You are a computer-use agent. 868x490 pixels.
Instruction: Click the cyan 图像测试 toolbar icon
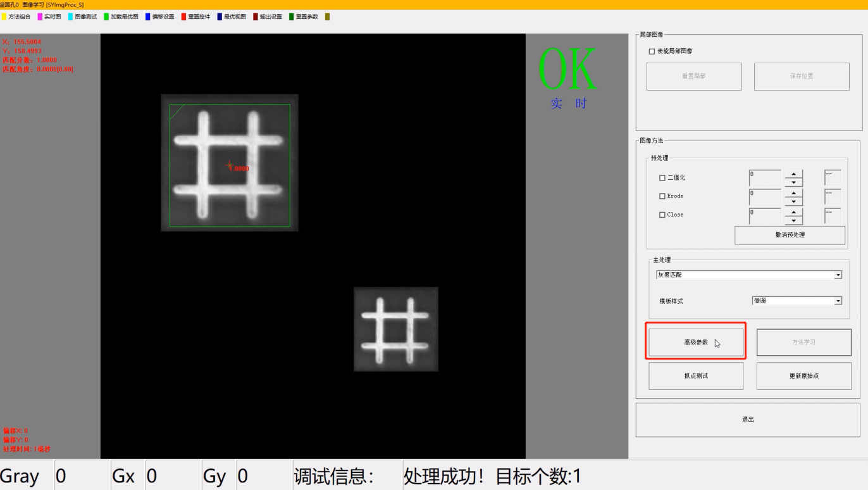(71, 16)
